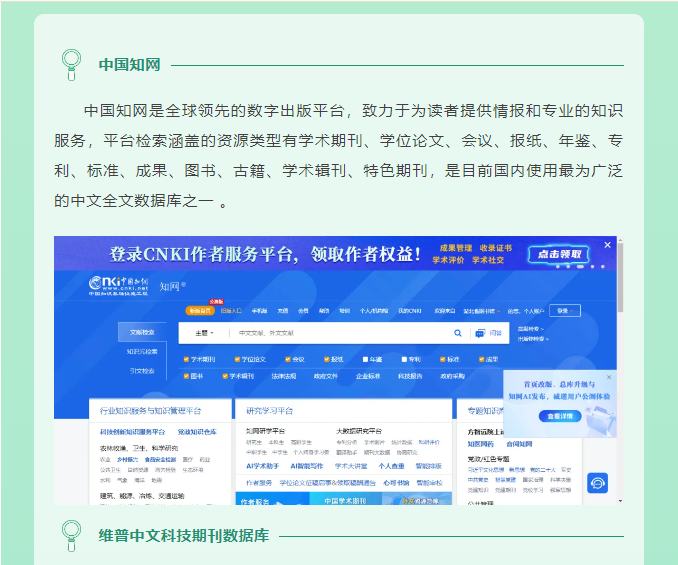The height and width of the screenshot is (565, 678).
Task: Open 手机版 in the top navigation
Action: [259, 311]
